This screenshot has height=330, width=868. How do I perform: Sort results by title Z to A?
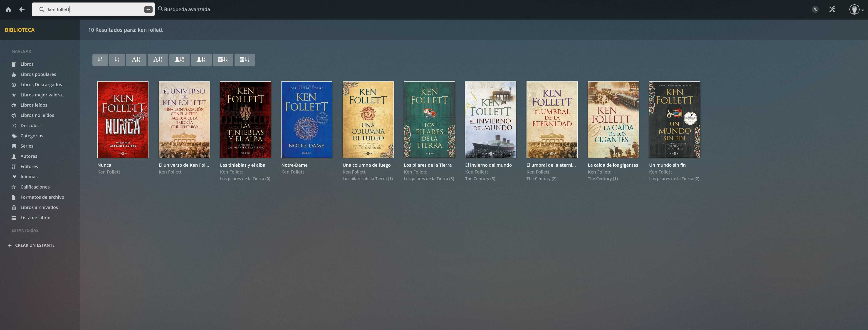point(158,60)
